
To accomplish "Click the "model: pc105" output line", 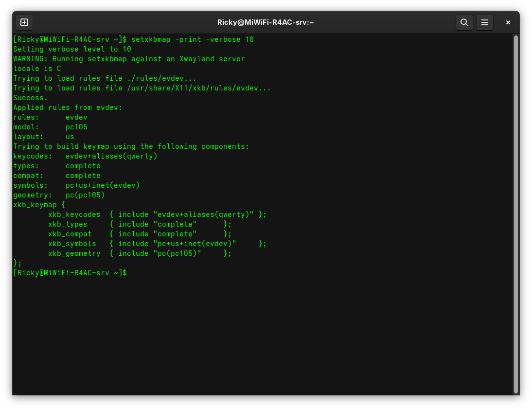I will tap(50, 127).
